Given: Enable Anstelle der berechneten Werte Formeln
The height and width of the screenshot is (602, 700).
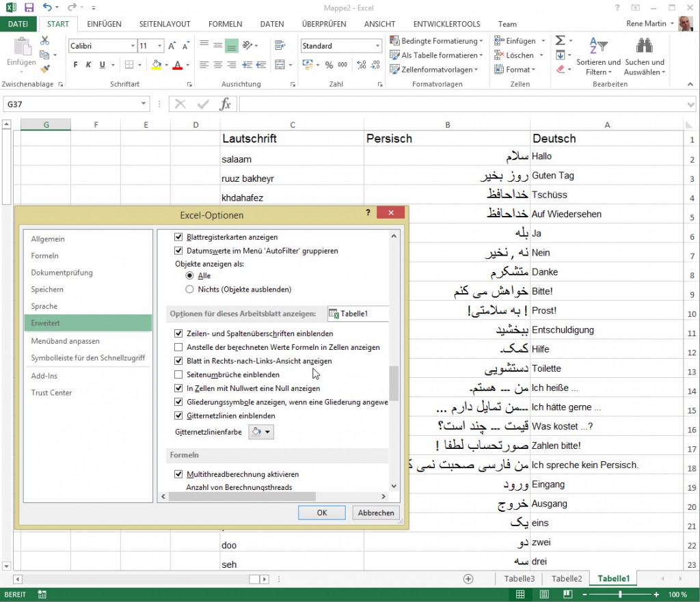Looking at the screenshot, I should pyautogui.click(x=178, y=347).
